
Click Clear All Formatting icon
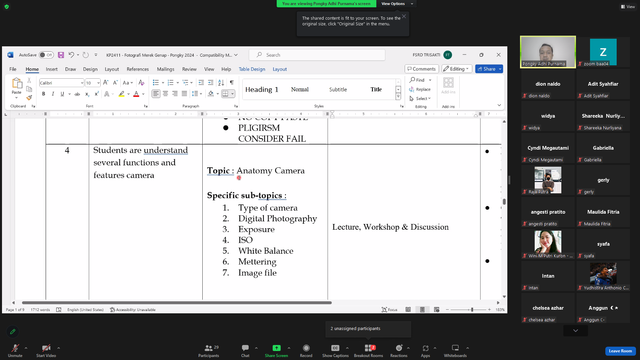(x=141, y=82)
